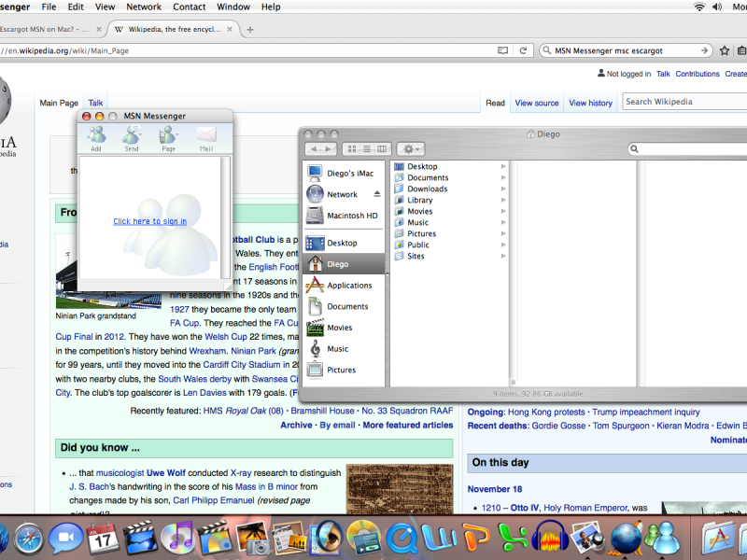Image resolution: width=747 pixels, height=560 pixels.
Task: Expand the Library folder arrow in column view
Action: pos(503,200)
